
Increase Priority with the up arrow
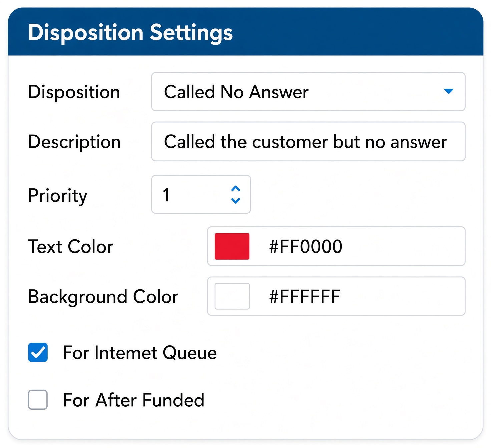236,189
